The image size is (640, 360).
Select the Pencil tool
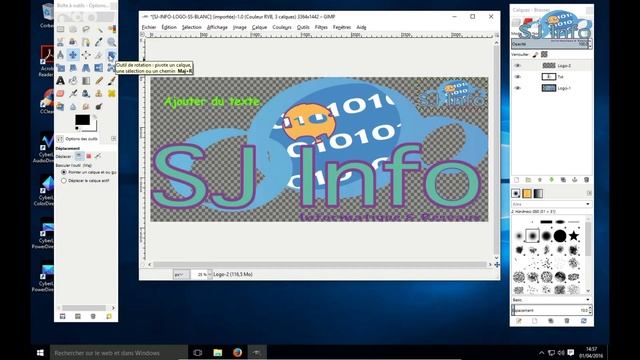click(99, 80)
